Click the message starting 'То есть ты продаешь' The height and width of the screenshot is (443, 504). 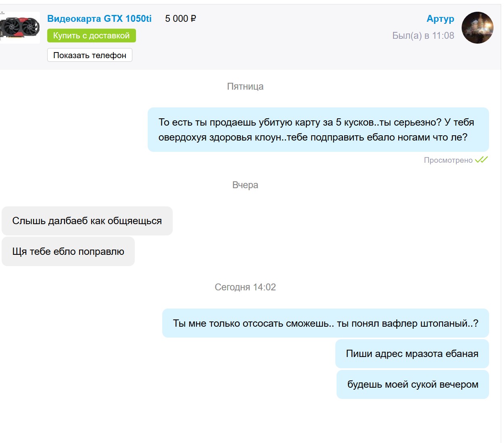[318, 130]
